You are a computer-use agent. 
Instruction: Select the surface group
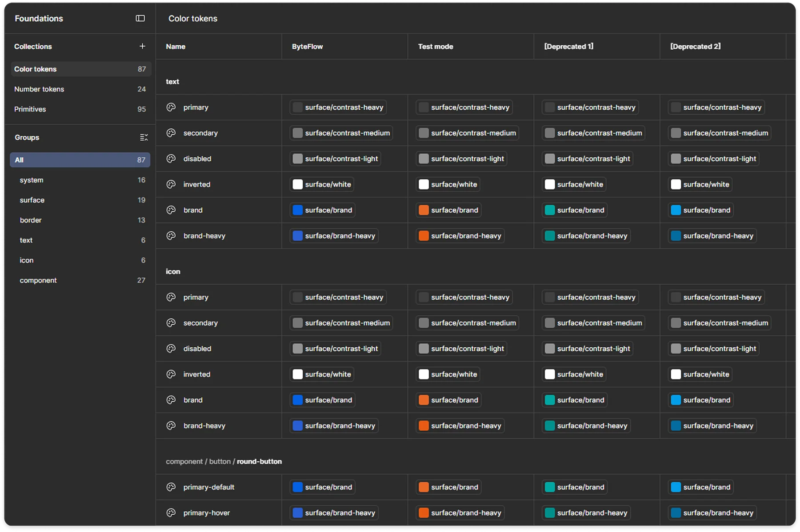point(80,200)
